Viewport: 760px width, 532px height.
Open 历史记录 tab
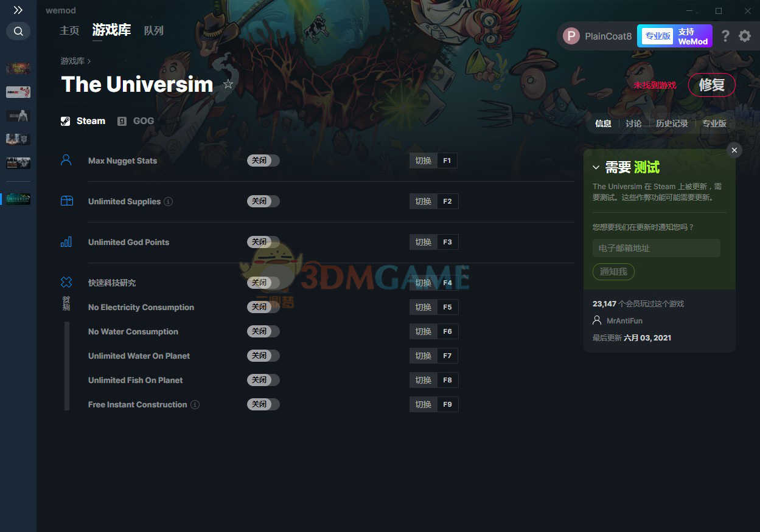click(x=672, y=123)
